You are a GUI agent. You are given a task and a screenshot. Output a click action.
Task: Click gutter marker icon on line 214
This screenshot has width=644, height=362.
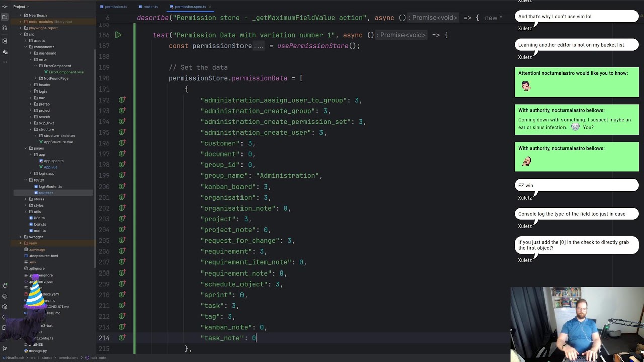122,338
